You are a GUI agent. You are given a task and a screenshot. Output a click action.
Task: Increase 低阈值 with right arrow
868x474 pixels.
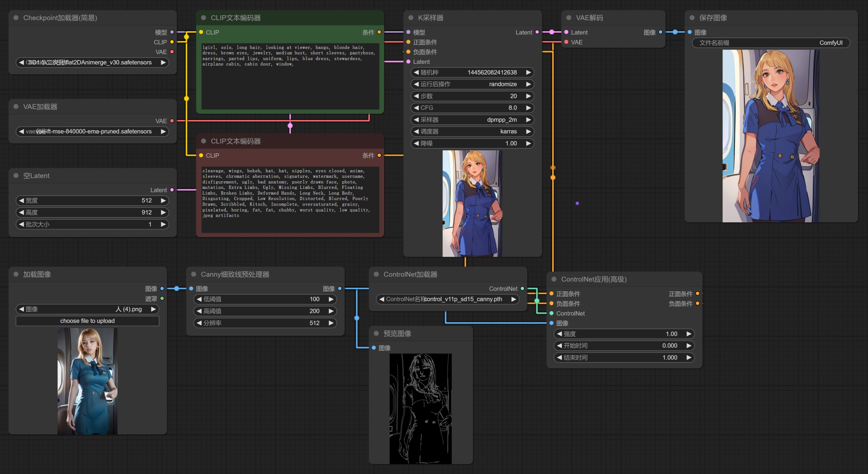(x=331, y=299)
